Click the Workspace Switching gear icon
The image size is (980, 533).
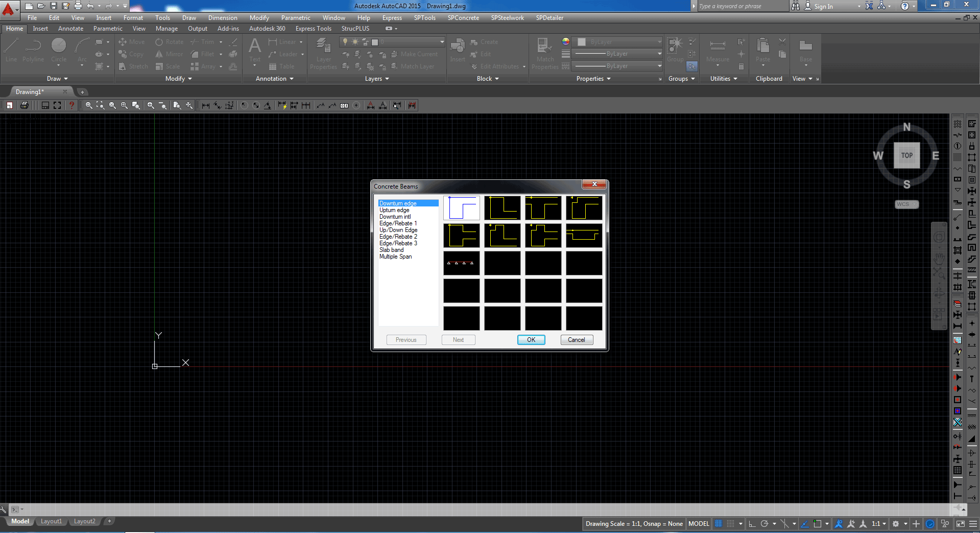click(895, 524)
